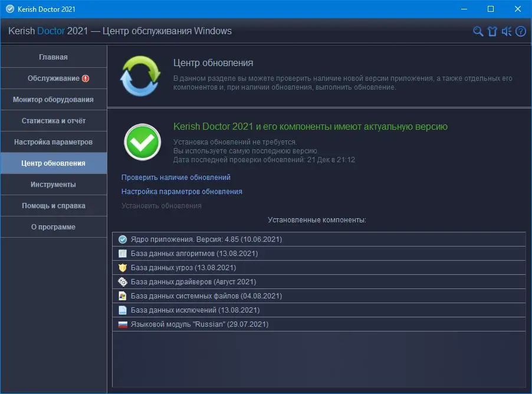Open search with the magnifier icon
This screenshot has height=394, width=532.
[478, 32]
